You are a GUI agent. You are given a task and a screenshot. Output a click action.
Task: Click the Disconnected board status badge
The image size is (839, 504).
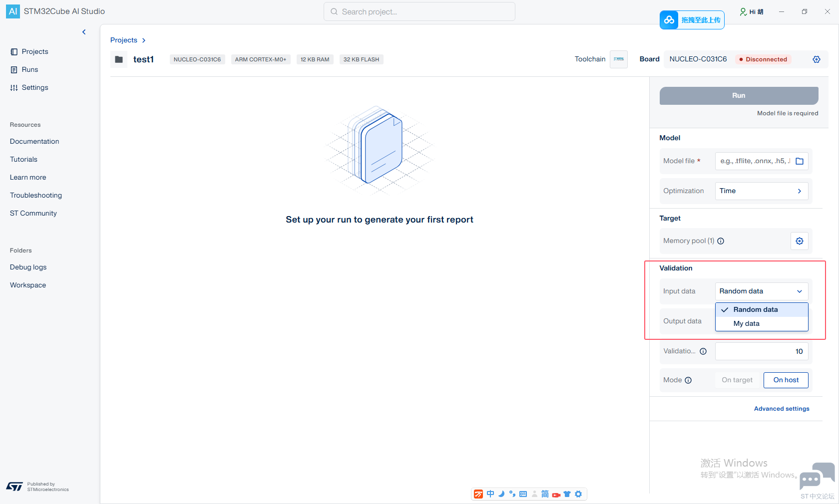tap(763, 59)
